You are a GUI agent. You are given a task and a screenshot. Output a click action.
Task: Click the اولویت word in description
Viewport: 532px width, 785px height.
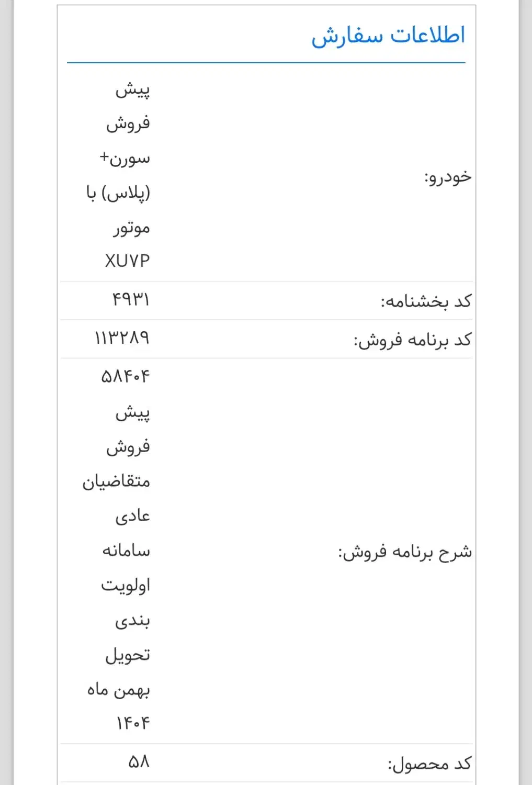point(126,585)
